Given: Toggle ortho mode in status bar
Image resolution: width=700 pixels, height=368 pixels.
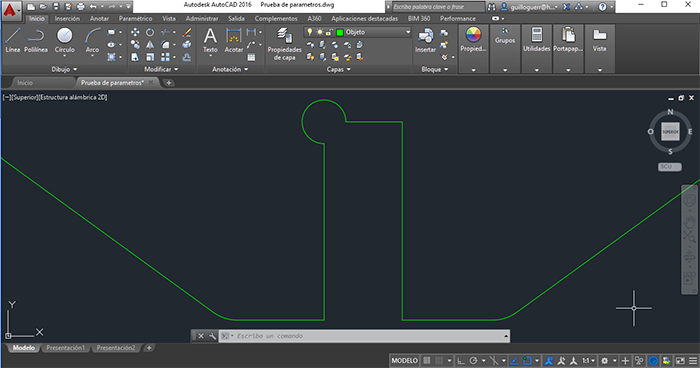Looking at the screenshot, I should tap(461, 360).
